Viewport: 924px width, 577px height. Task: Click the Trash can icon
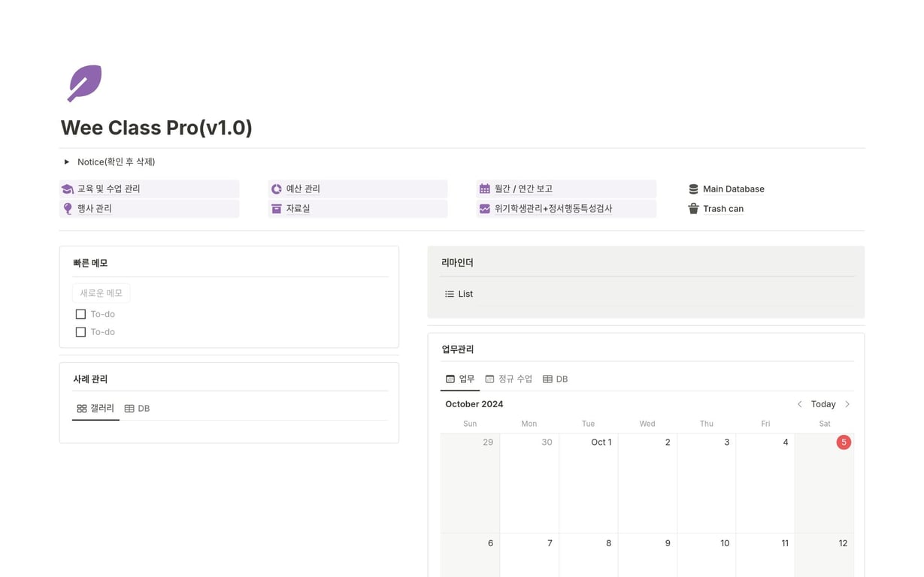(x=693, y=209)
